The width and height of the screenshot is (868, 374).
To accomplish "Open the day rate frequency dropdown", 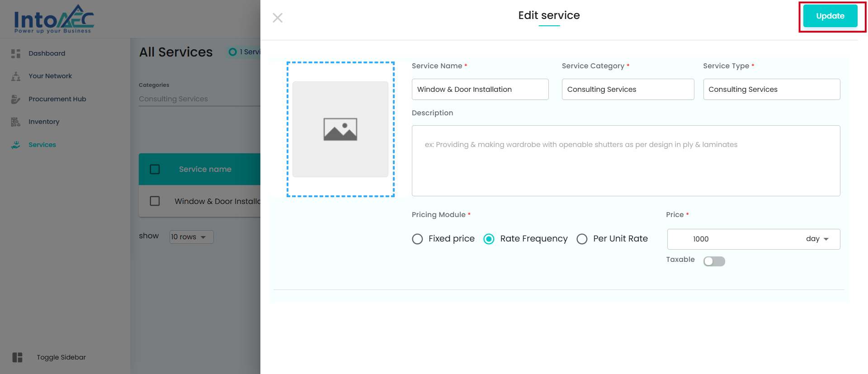I will click(817, 239).
